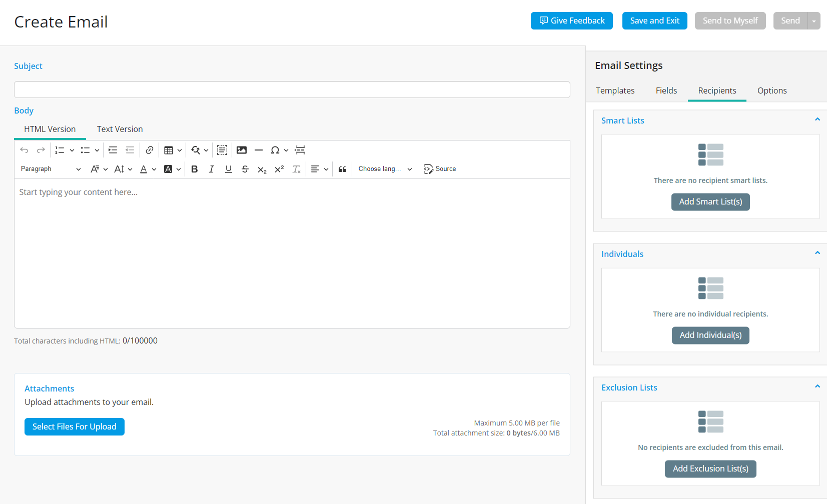Click the block quote icon
Screen dimensions: 827x504
coord(342,169)
